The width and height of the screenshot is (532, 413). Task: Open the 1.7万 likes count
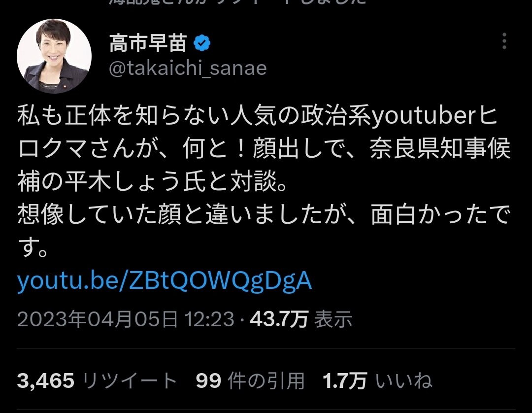tap(345, 380)
